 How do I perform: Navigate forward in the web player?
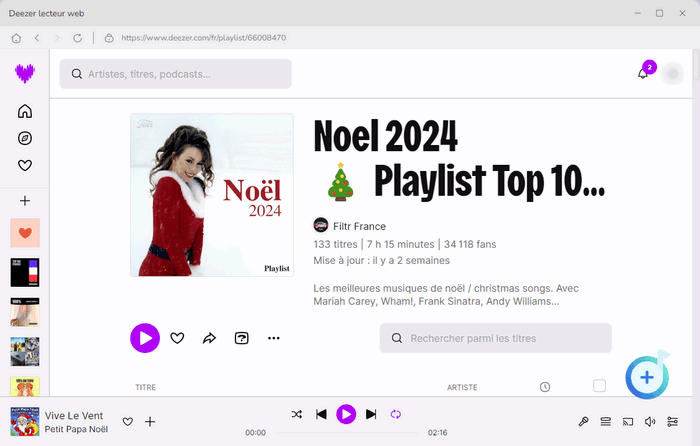click(x=57, y=38)
